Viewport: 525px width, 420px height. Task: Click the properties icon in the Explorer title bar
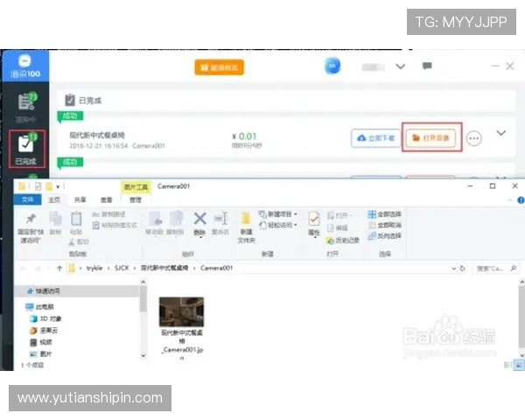tap(38, 186)
